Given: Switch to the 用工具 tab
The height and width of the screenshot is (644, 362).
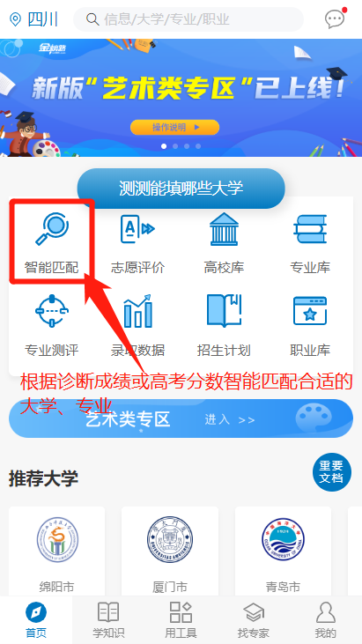Looking at the screenshot, I should click(x=181, y=620).
